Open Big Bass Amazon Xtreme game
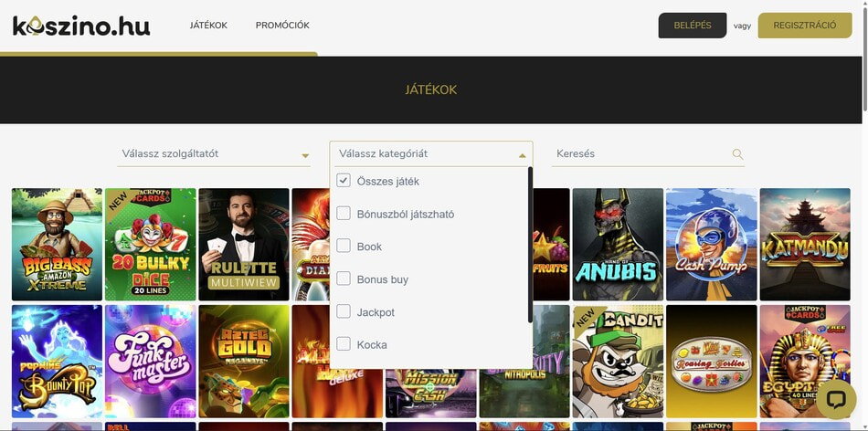The height and width of the screenshot is (431, 868). (x=57, y=244)
